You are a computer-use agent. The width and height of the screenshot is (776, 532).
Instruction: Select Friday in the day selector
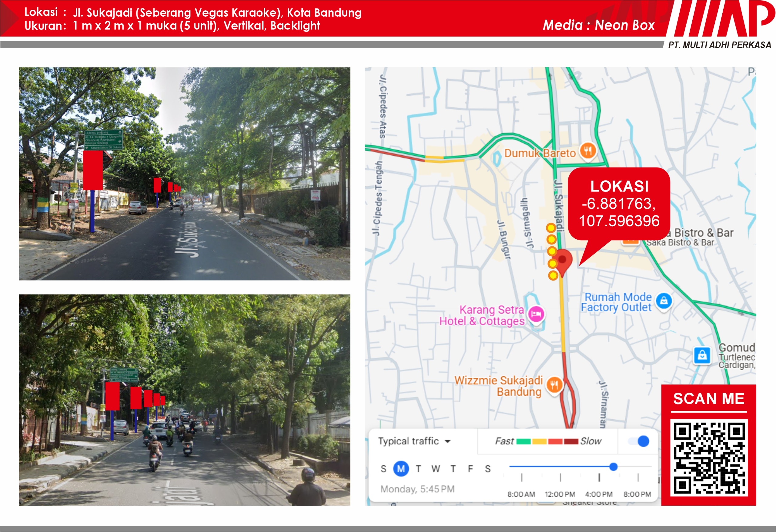click(x=470, y=469)
